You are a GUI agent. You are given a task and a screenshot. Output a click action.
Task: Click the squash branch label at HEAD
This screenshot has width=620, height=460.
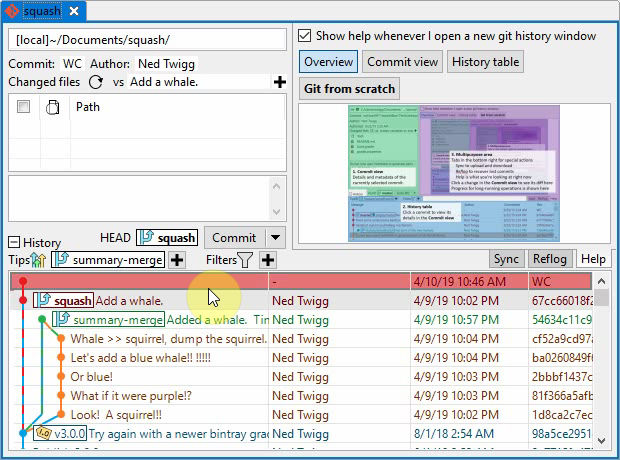(x=167, y=238)
